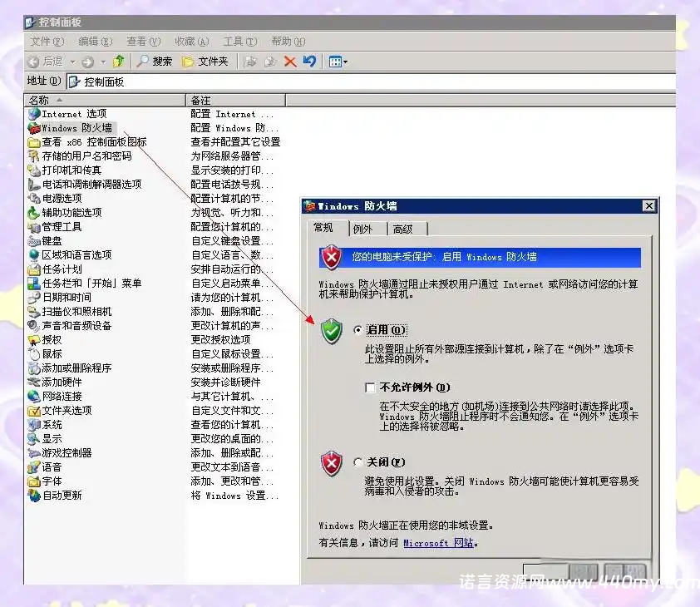Select the 启用(O) radio button
Screen dimensions: 700x607
(357, 330)
